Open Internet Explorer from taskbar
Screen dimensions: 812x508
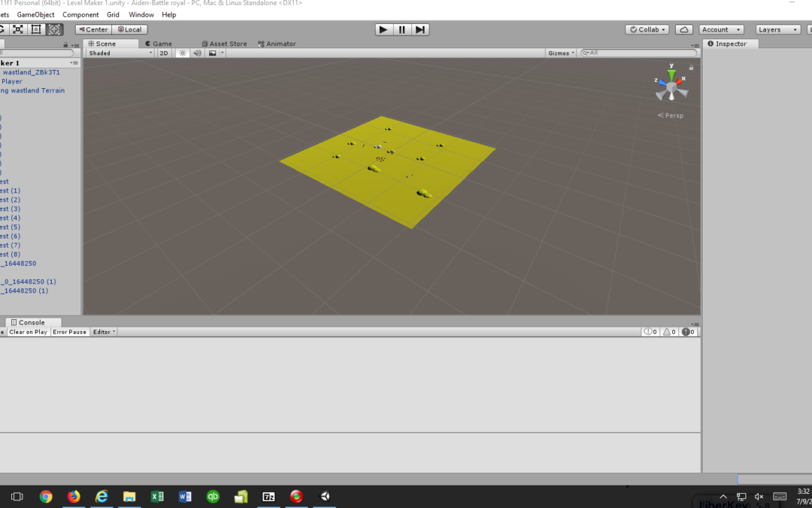tap(101, 497)
